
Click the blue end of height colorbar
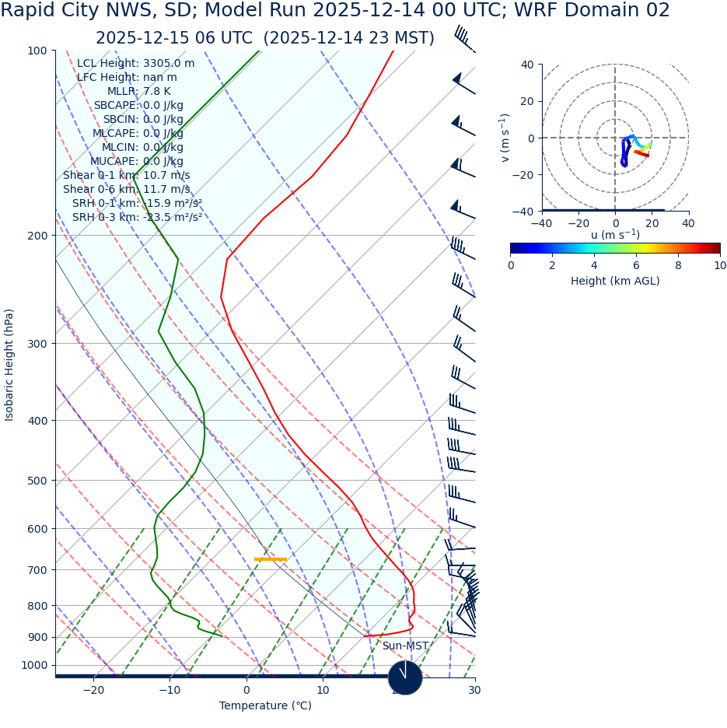pos(516,248)
